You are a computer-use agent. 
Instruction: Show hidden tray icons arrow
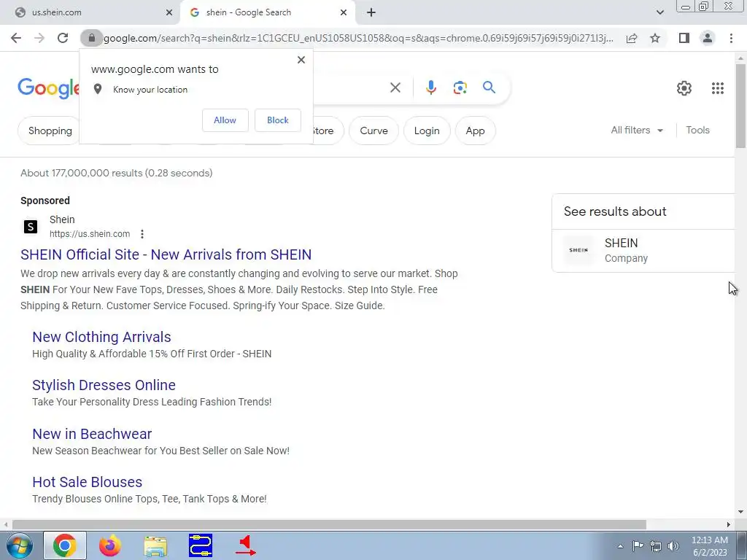click(x=620, y=547)
